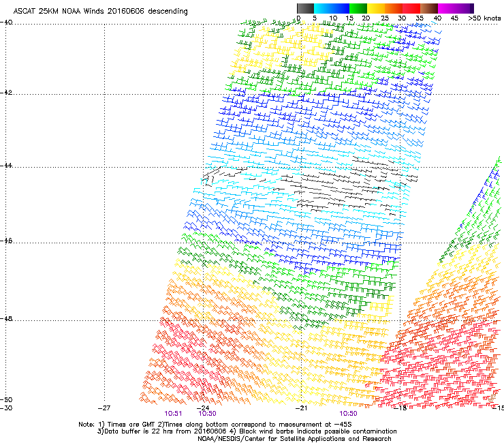Click the '20' legend scale label
The width and height of the screenshot is (504, 443).
coord(366,18)
